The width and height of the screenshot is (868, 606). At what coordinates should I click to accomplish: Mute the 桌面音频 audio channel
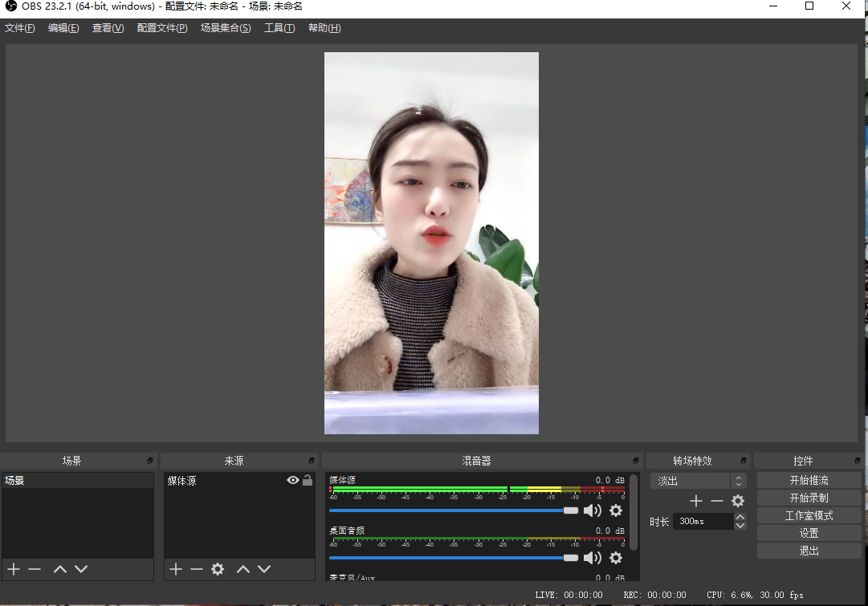[593, 558]
